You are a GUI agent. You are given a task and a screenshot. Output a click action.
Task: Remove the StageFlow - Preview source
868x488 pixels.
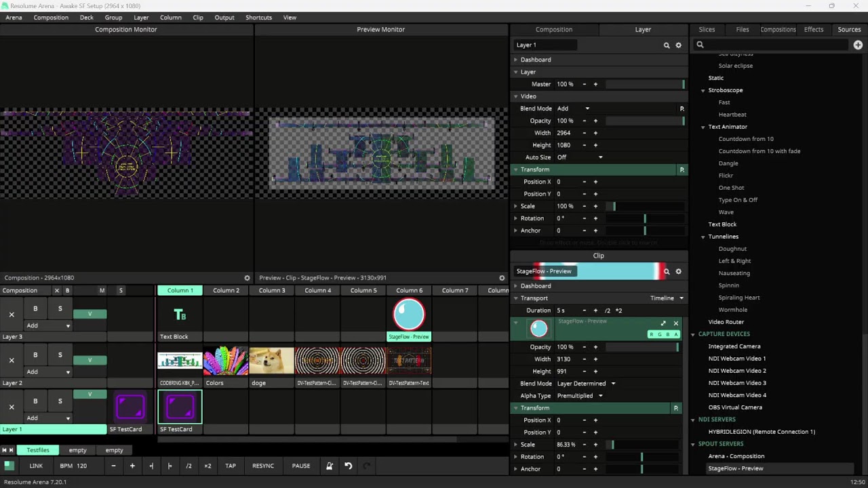(x=675, y=323)
